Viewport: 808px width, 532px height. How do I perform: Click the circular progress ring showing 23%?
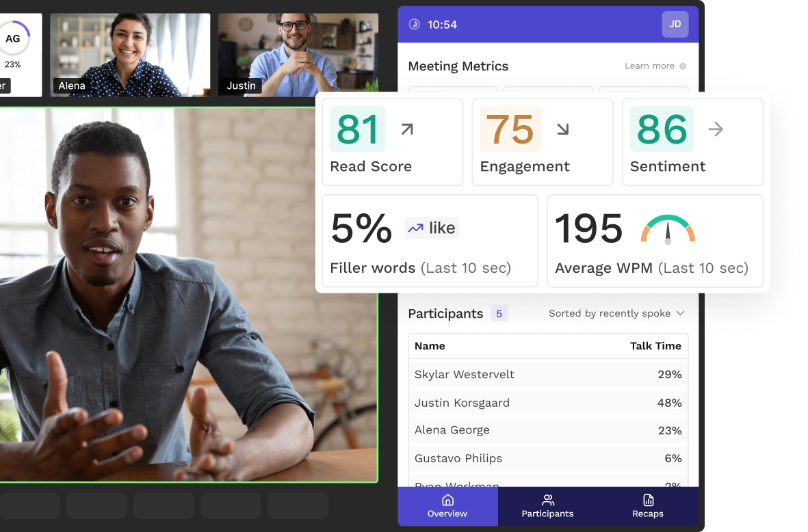14,39
